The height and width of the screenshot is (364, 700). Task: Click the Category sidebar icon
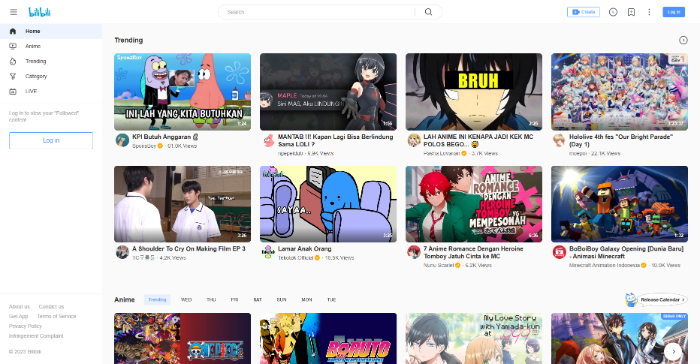click(13, 76)
